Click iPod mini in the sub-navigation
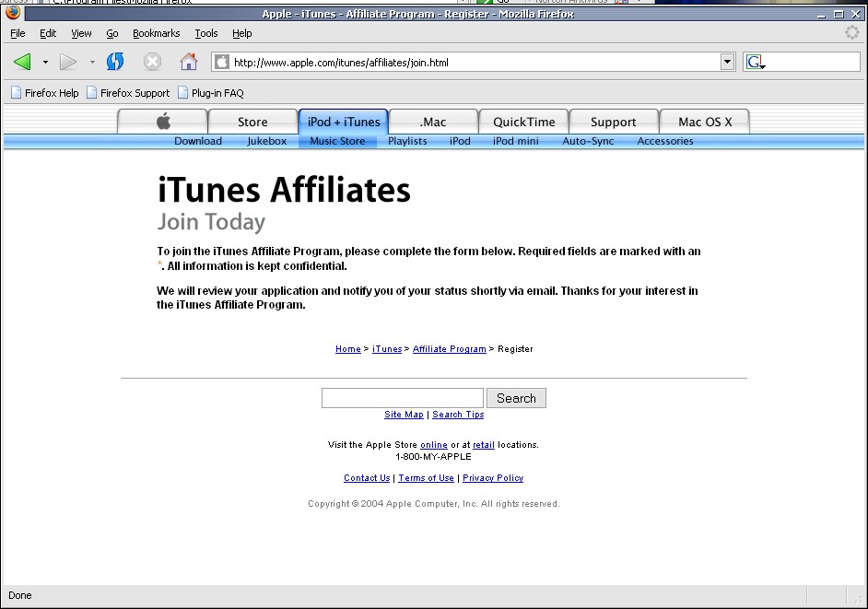 (x=515, y=141)
